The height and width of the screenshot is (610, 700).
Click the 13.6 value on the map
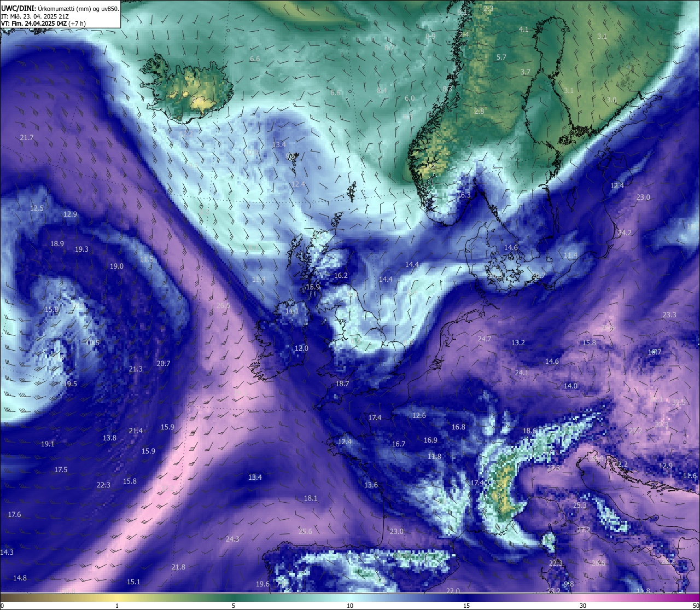371,485
